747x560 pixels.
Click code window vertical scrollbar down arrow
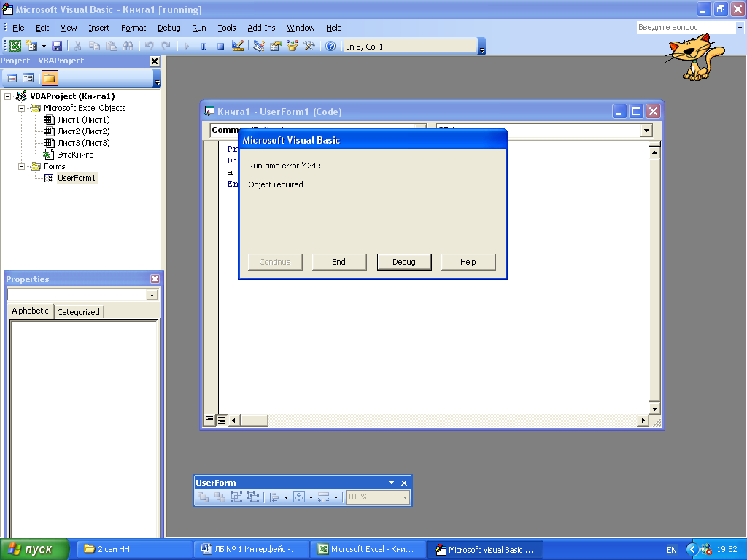[x=654, y=408]
